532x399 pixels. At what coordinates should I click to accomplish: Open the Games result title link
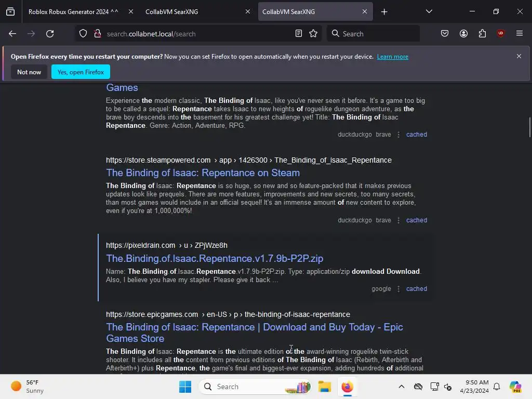[x=122, y=87]
